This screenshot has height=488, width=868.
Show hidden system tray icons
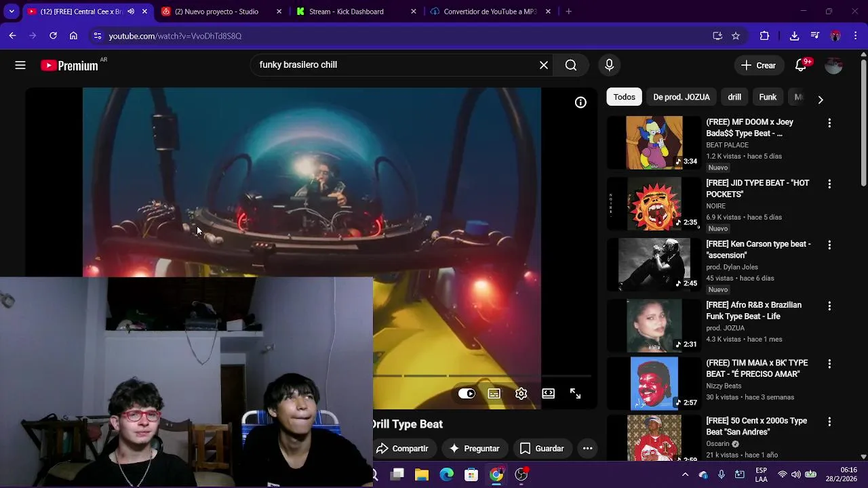point(685,474)
